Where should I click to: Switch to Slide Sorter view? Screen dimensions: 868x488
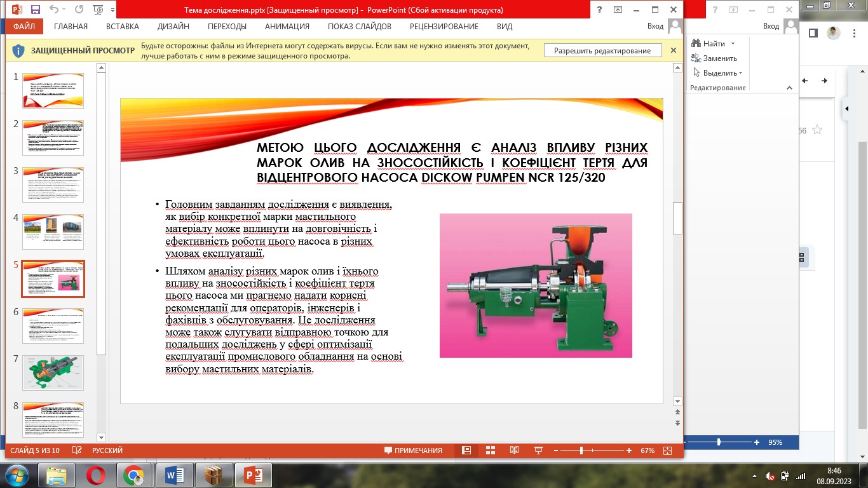coord(491,451)
